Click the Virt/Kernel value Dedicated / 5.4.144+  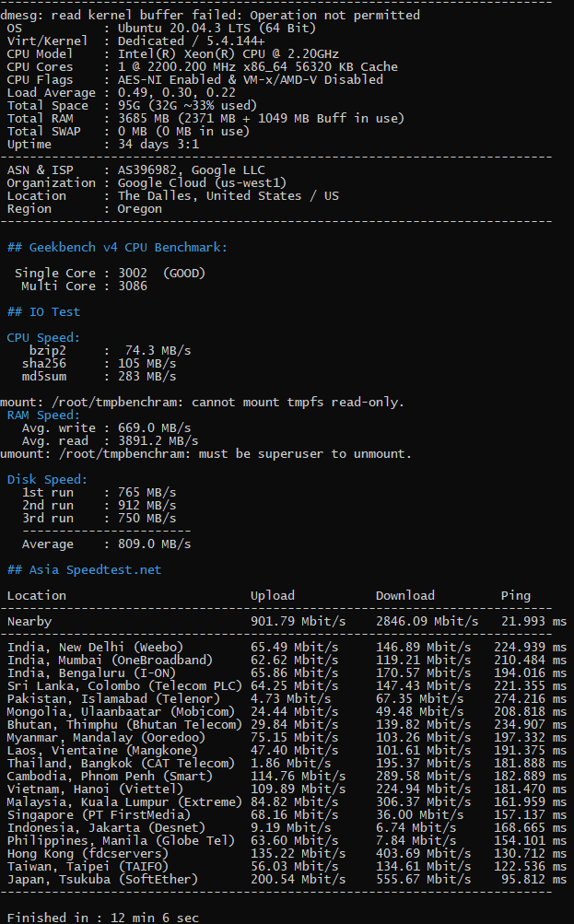(191, 41)
